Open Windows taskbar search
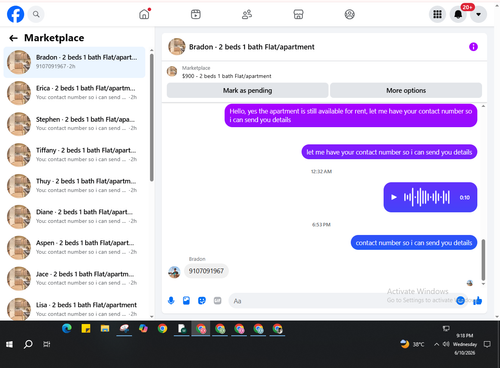This screenshot has width=500, height=368. click(x=28, y=344)
